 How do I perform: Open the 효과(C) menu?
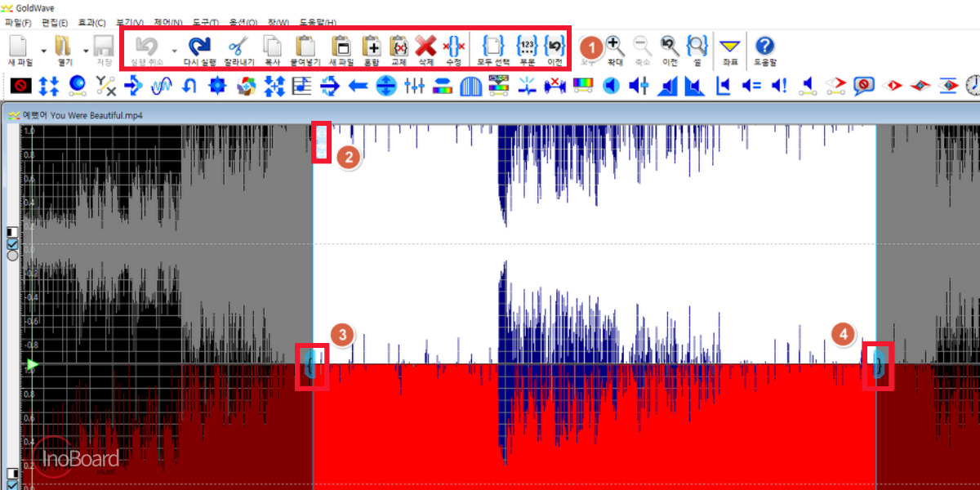click(91, 22)
